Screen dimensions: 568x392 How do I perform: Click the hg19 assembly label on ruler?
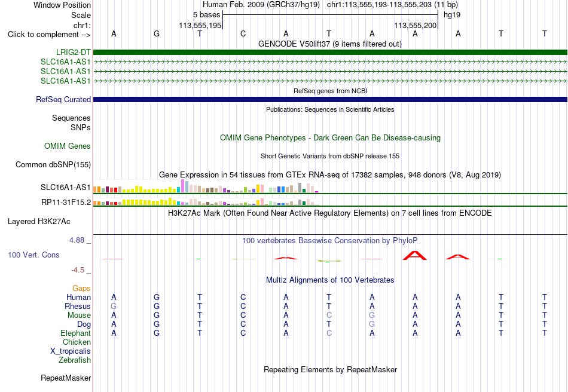click(452, 15)
